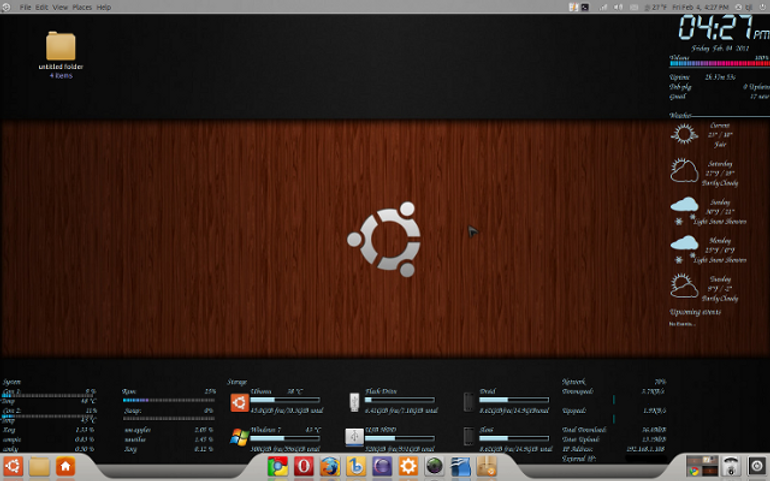The width and height of the screenshot is (770, 481).
Task: Launch the purple sphere app in the dock
Action: pos(382,466)
